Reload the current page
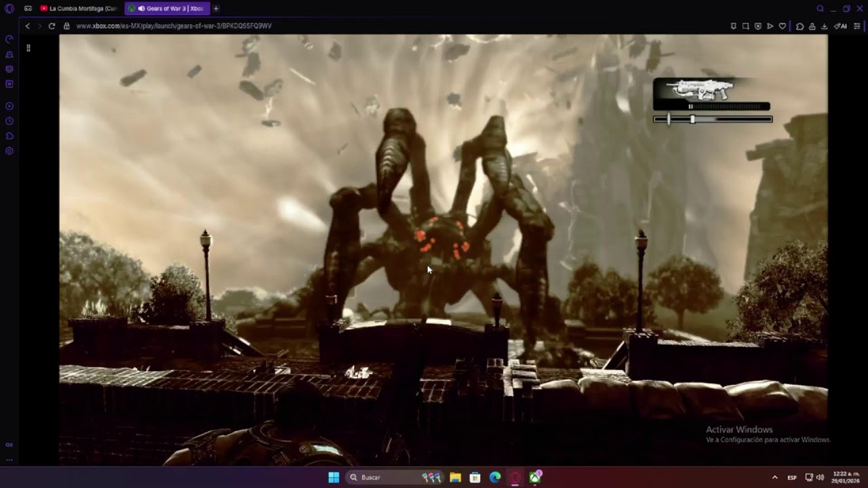This screenshot has width=868, height=488. pyautogui.click(x=52, y=26)
